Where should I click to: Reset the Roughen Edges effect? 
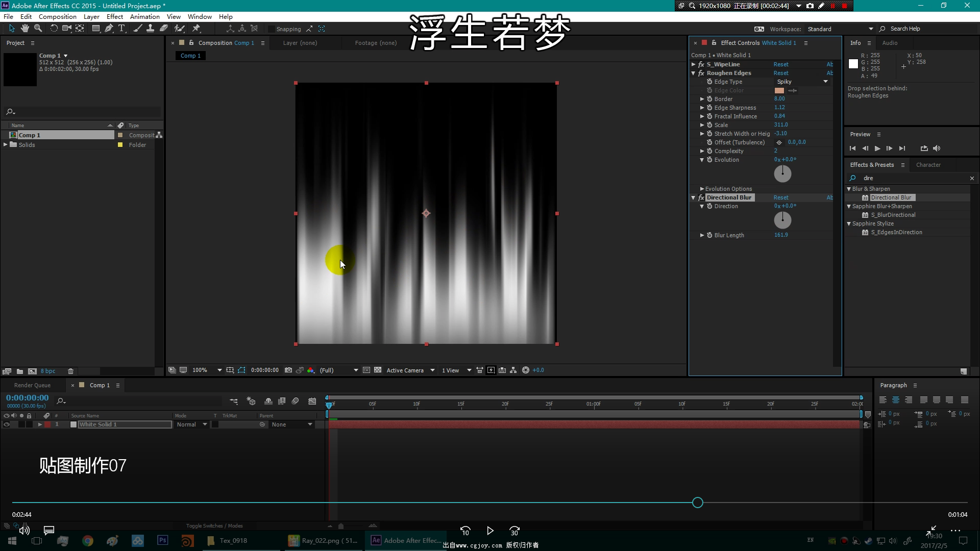[x=781, y=73]
